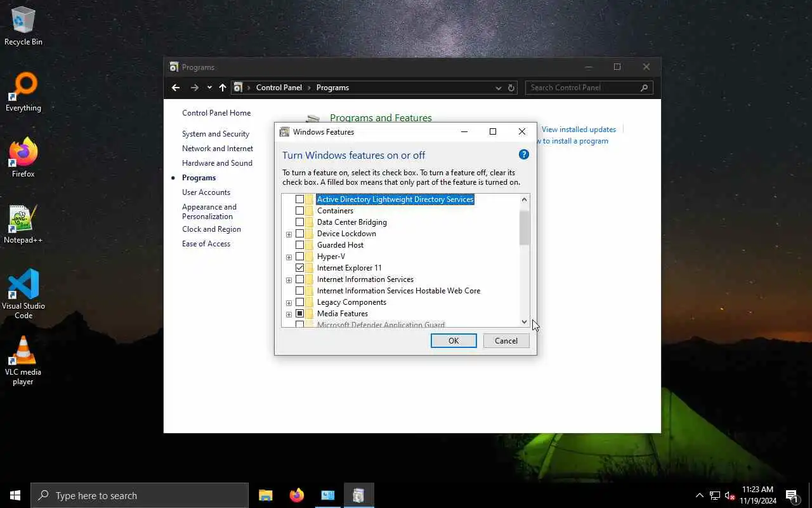Viewport: 812px width, 508px height.
Task: Select Internet Information Services Hostable Web Core row
Action: (x=398, y=291)
